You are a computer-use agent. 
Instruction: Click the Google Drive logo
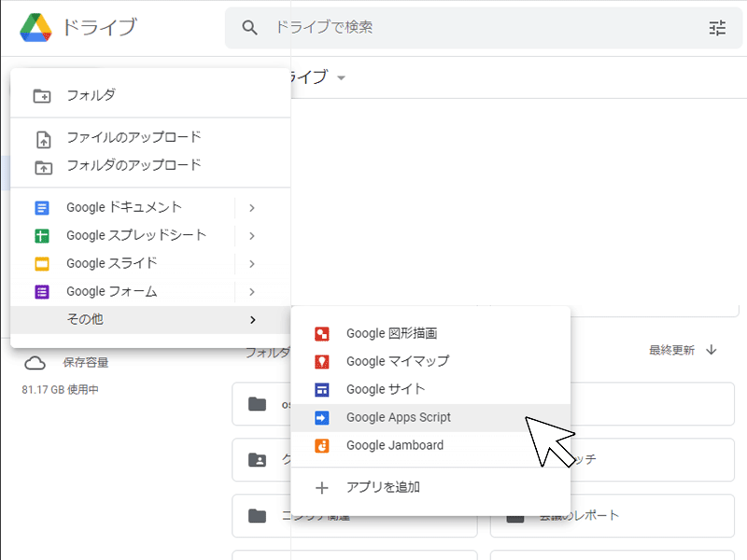pyautogui.click(x=35, y=28)
